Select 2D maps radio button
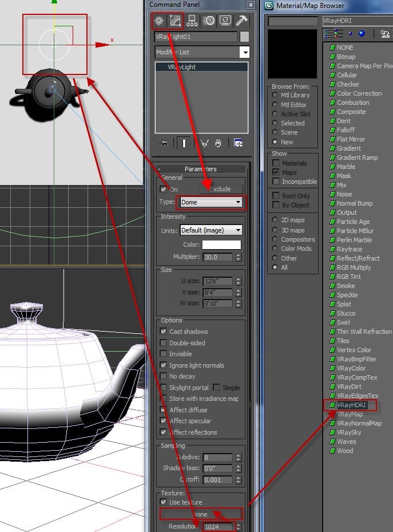 (275, 220)
